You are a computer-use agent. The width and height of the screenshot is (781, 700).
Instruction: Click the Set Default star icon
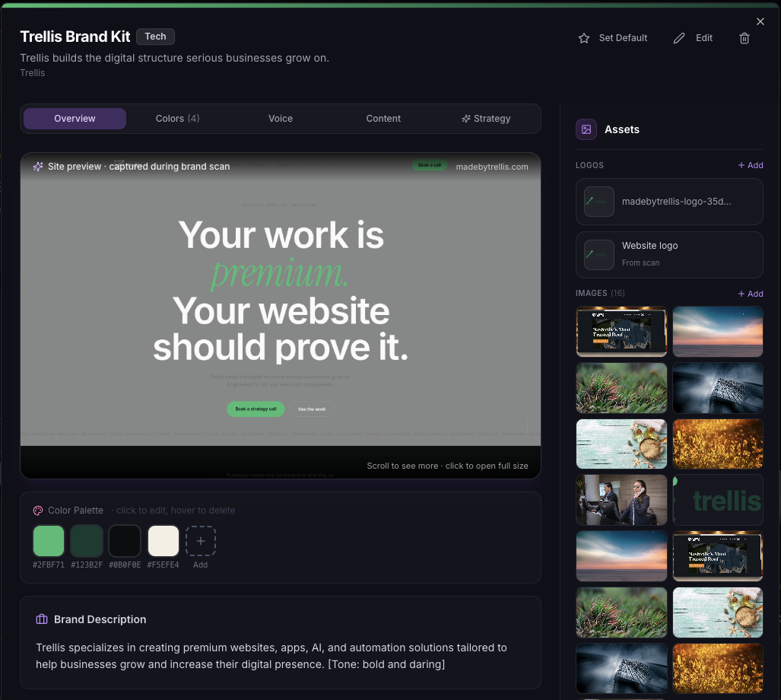[584, 38]
